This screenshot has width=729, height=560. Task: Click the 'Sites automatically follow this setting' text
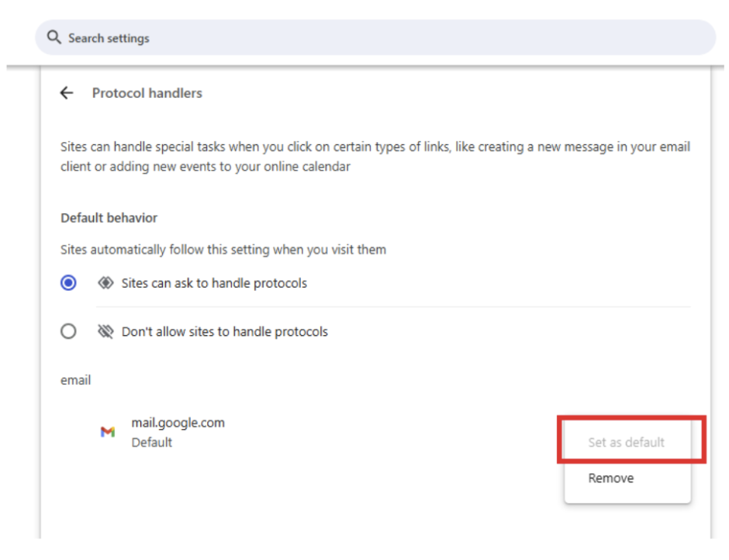pos(223,250)
